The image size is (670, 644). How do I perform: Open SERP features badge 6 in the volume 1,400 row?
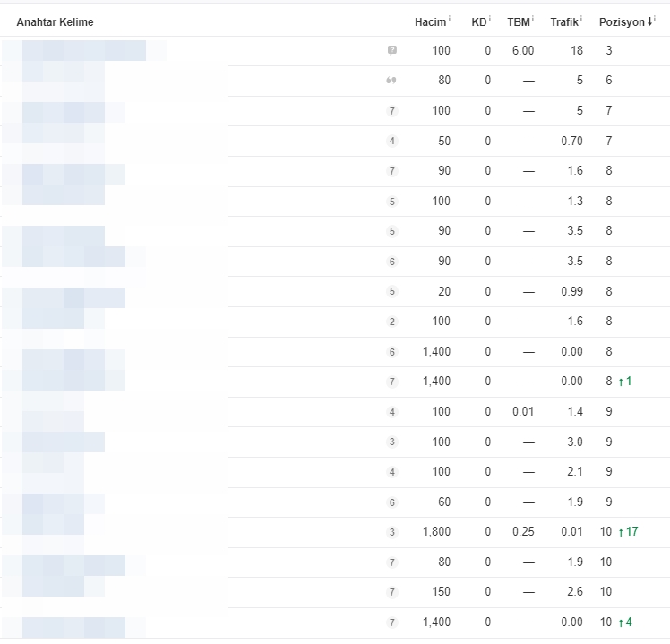point(391,352)
